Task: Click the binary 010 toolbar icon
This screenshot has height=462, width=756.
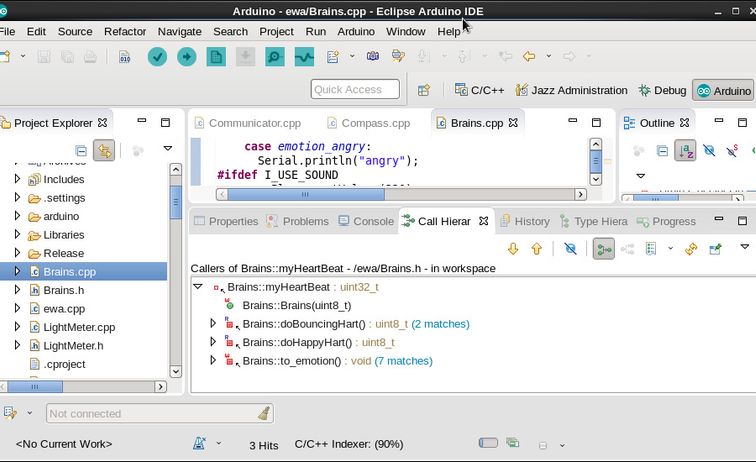Action: pos(125,57)
